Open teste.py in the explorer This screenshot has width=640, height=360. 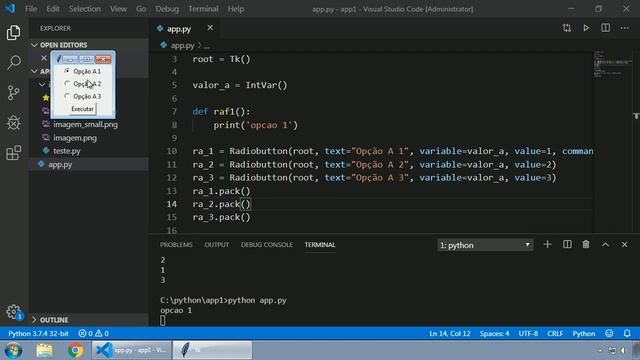tap(67, 151)
